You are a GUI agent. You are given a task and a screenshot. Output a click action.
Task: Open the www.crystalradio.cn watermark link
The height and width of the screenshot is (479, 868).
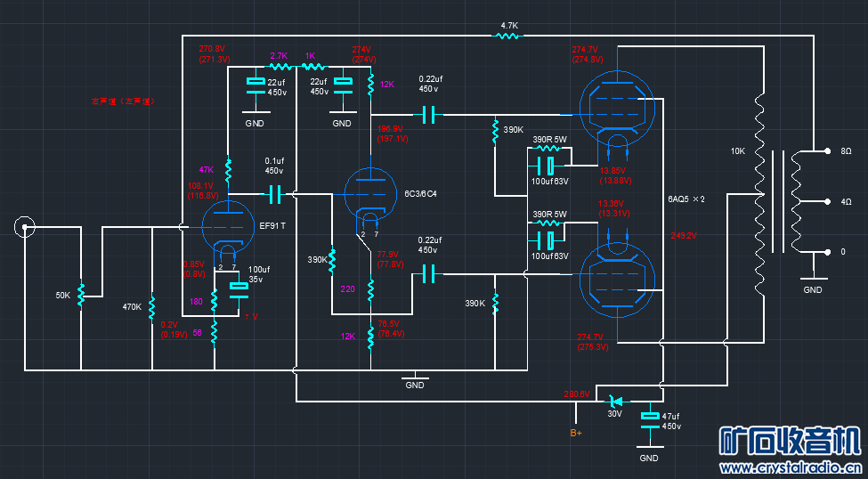point(791,467)
